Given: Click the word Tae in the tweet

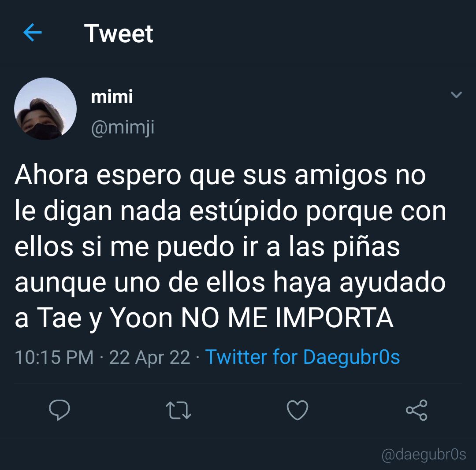Looking at the screenshot, I should tap(59, 318).
